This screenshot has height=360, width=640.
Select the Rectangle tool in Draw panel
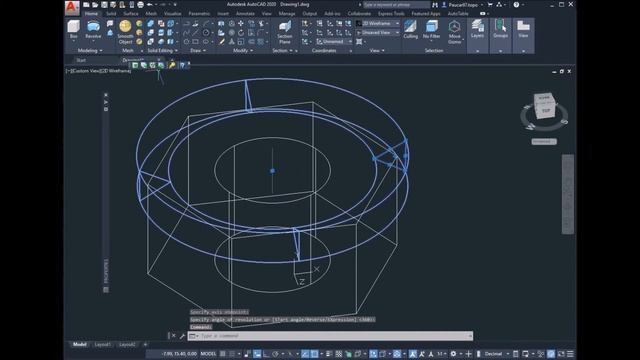[x=196, y=42]
